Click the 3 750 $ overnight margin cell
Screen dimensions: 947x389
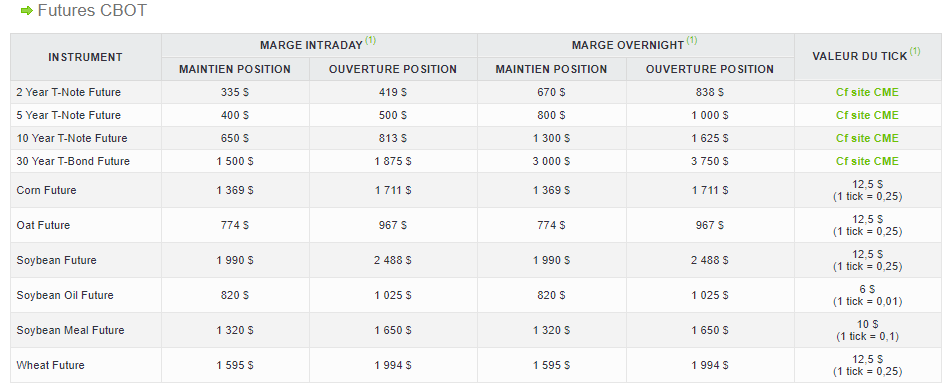click(x=710, y=161)
